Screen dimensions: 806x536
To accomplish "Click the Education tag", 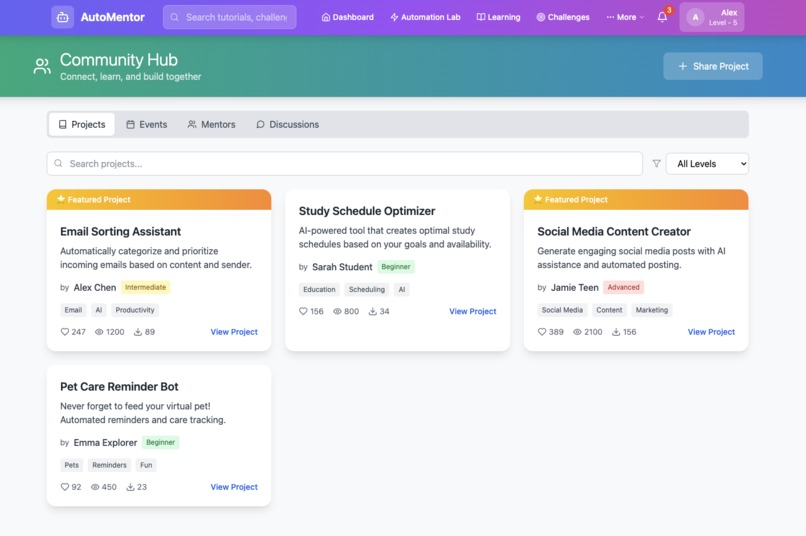I will coord(319,289).
